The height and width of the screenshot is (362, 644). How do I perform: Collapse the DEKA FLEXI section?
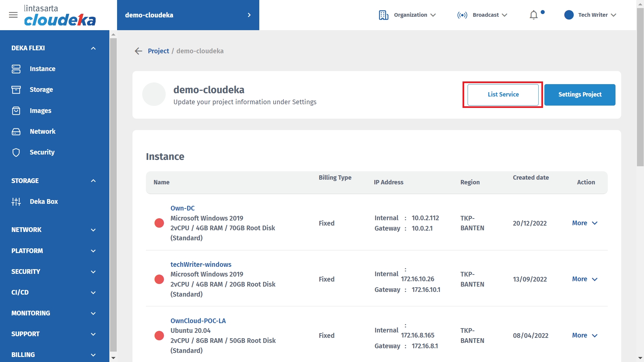tap(93, 48)
